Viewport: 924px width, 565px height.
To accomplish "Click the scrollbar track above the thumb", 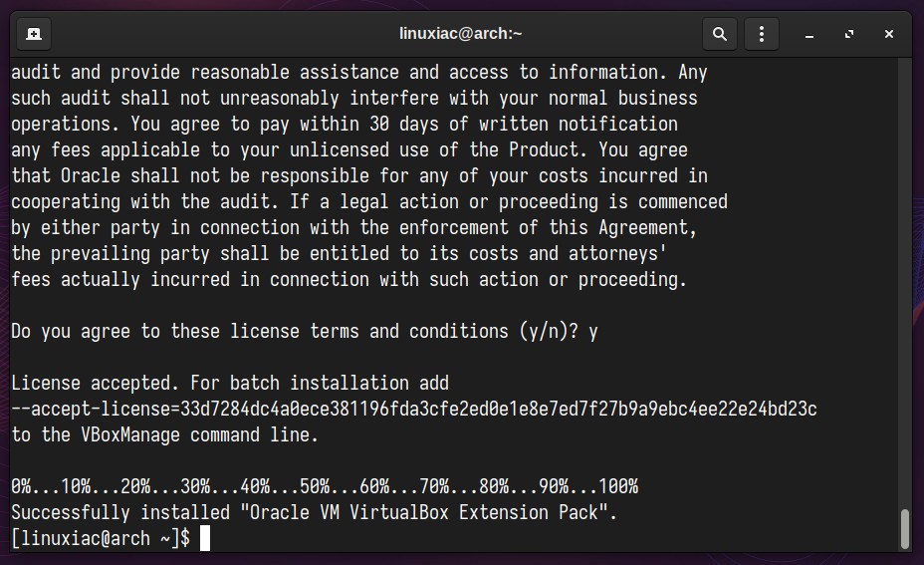I will pos(905,283).
